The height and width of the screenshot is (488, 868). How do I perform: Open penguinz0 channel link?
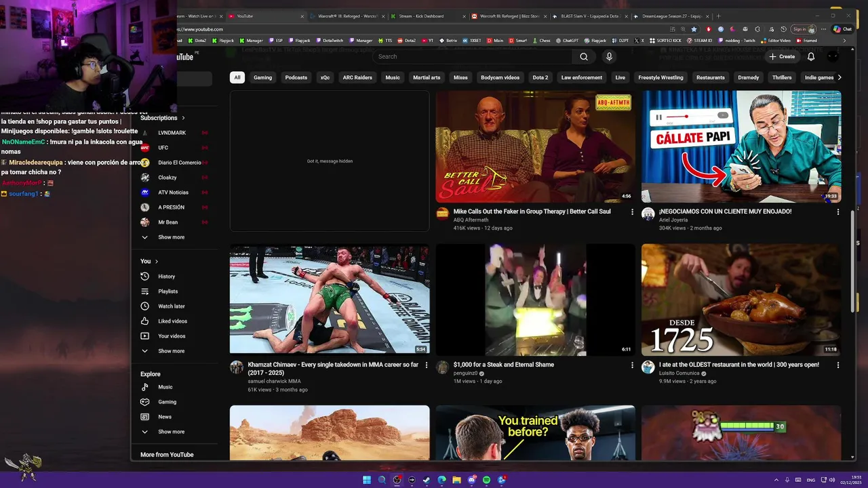[x=465, y=373]
